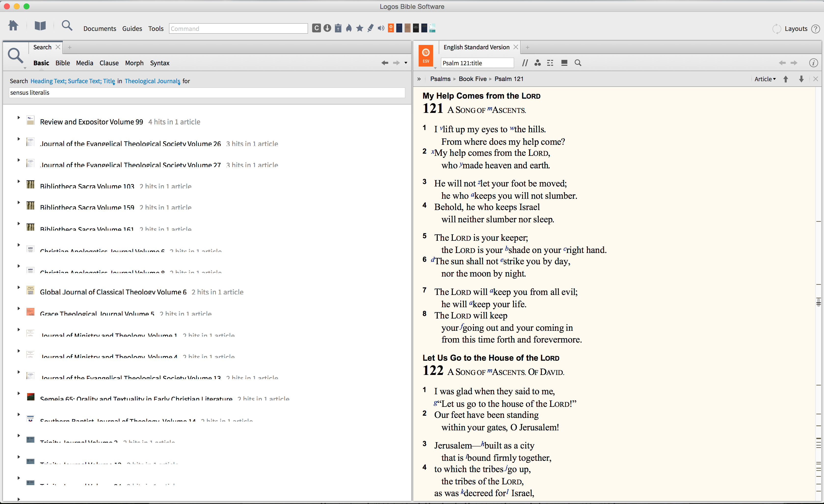Switch to the Morph search tab
This screenshot has height=504, width=824.
[134, 63]
